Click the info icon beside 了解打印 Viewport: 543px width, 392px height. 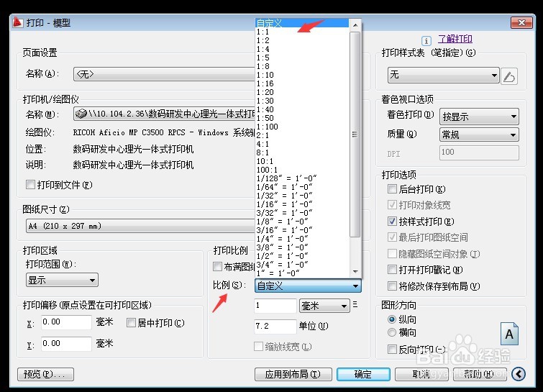click(x=426, y=40)
